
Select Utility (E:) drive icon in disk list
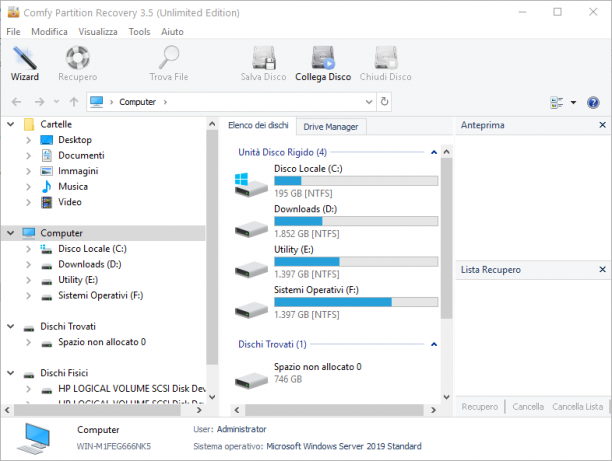pos(251,269)
